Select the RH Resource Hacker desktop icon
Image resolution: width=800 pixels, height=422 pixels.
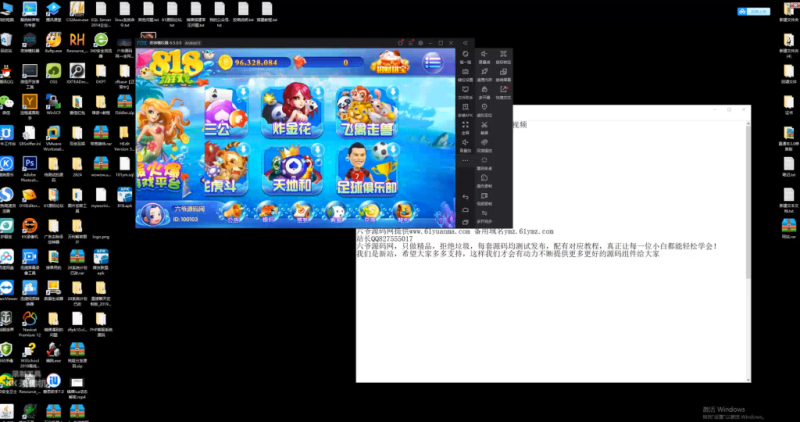(x=77, y=43)
